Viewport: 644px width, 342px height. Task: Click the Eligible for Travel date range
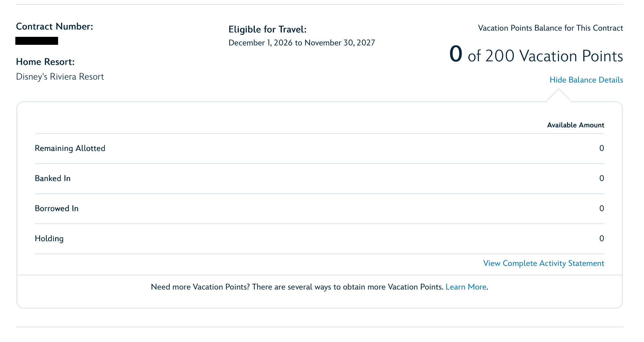click(x=302, y=43)
